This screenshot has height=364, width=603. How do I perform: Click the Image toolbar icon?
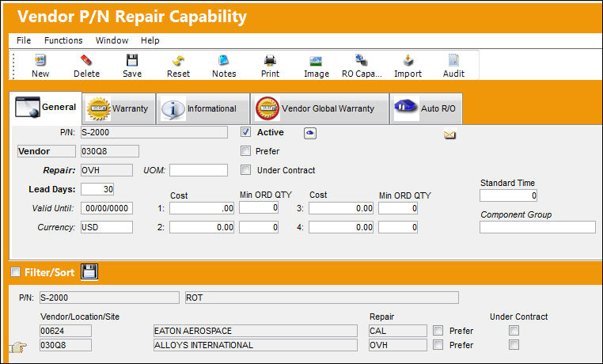click(316, 60)
